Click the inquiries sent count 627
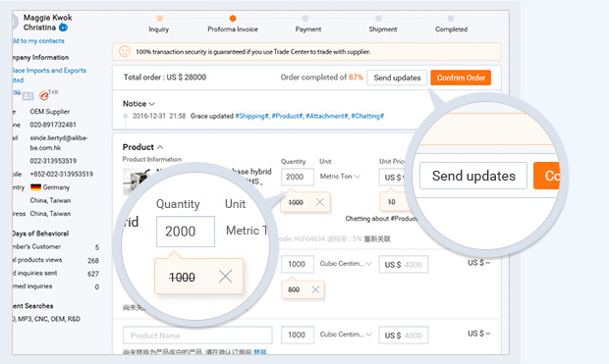609x364 pixels. tap(93, 274)
